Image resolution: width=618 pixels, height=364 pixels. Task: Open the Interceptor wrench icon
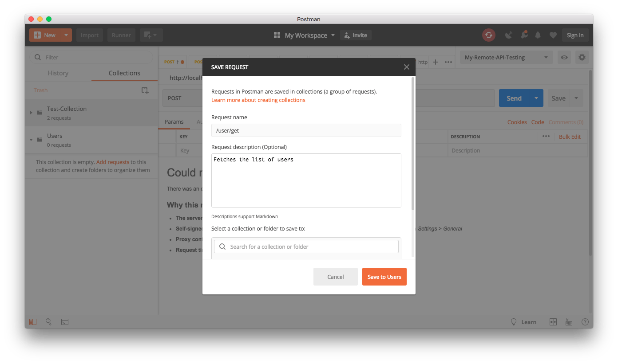pyautogui.click(x=524, y=35)
